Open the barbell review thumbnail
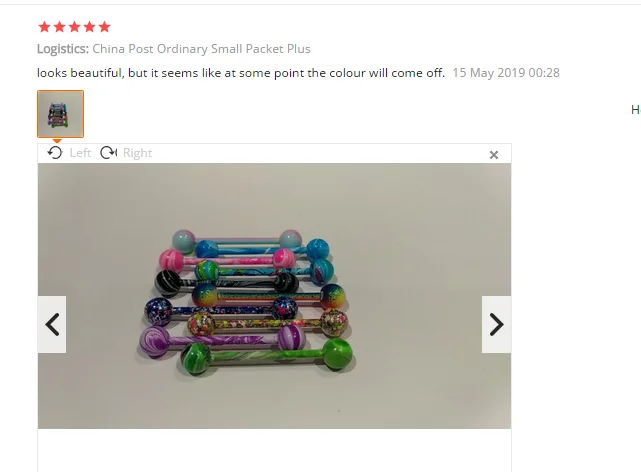The width and height of the screenshot is (641, 472). (x=61, y=114)
